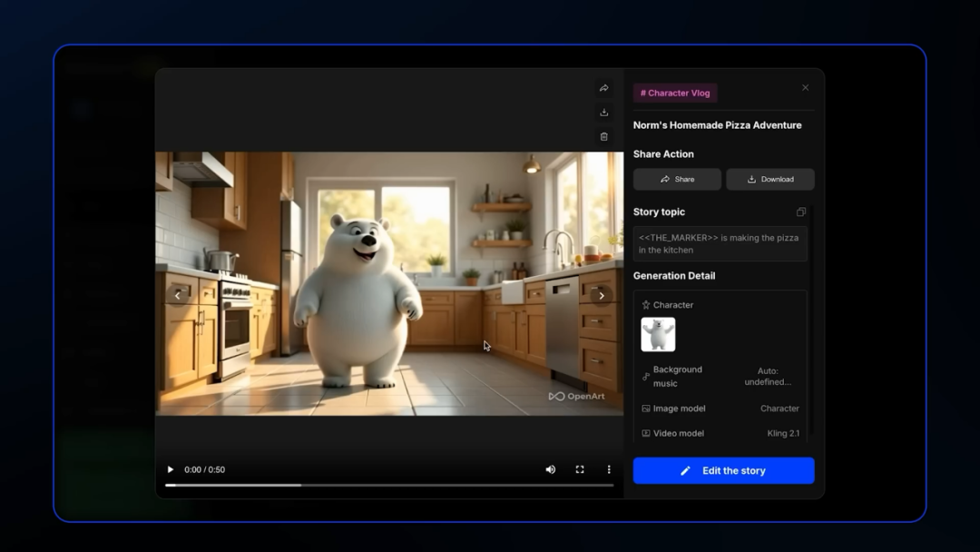Seek on the video progress bar
The height and width of the screenshot is (552, 980).
pos(388,485)
